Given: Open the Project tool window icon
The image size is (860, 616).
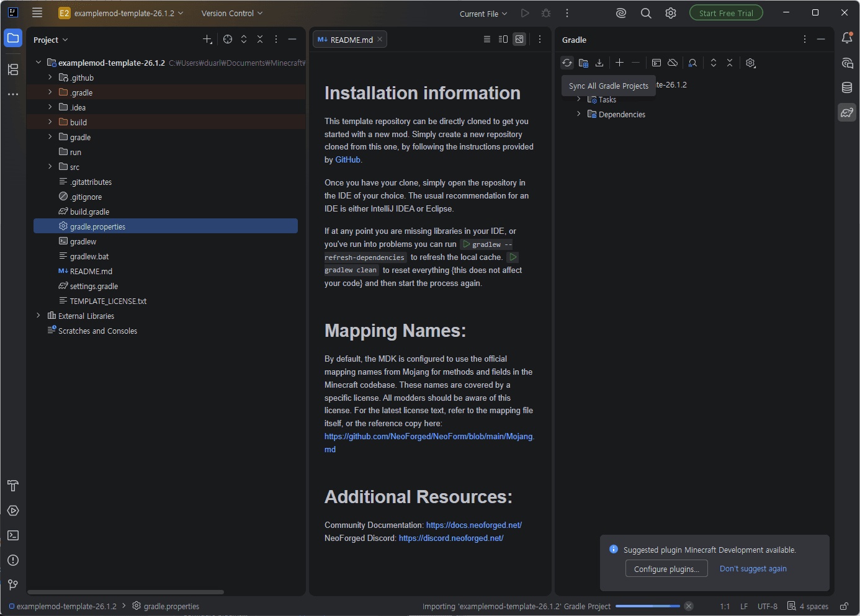Looking at the screenshot, I should pyautogui.click(x=13, y=38).
